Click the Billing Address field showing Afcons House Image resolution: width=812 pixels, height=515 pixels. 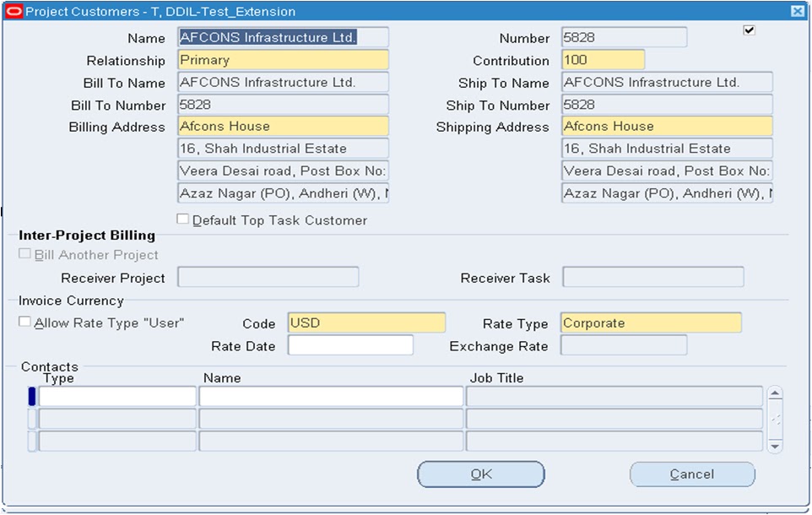(282, 126)
